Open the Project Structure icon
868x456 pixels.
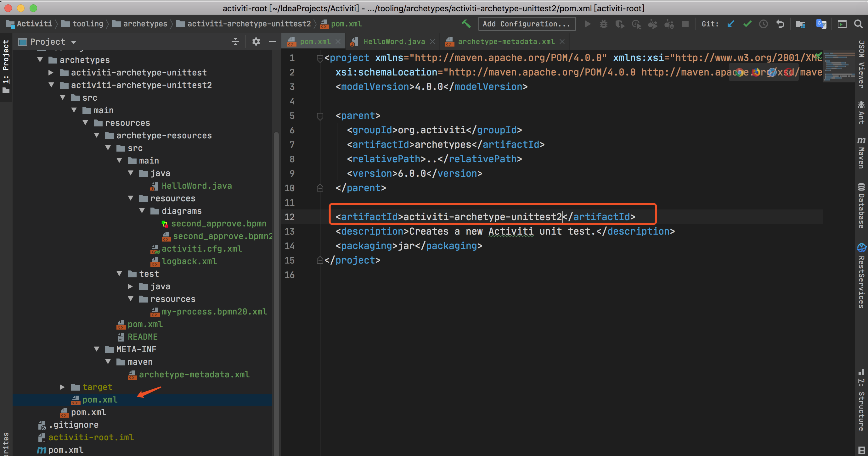801,24
